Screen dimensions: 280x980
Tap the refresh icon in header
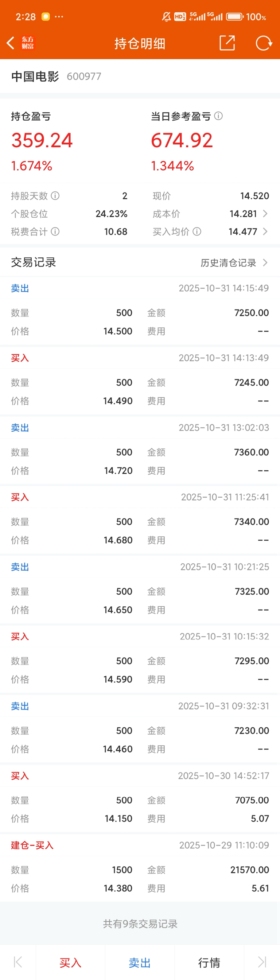[264, 43]
